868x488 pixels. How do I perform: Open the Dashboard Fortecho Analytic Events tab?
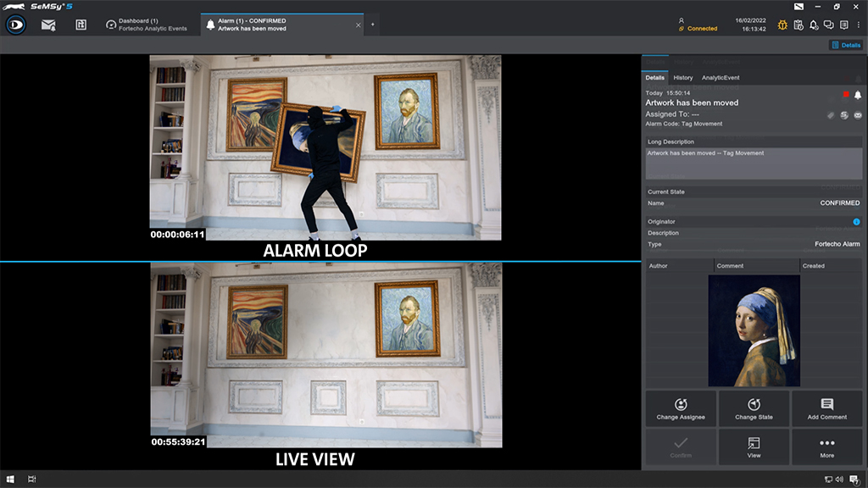pyautogui.click(x=148, y=25)
